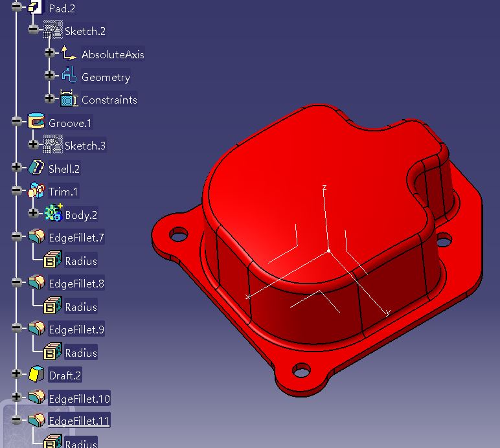
Task: Select the Body.2 label
Action: click(x=81, y=215)
